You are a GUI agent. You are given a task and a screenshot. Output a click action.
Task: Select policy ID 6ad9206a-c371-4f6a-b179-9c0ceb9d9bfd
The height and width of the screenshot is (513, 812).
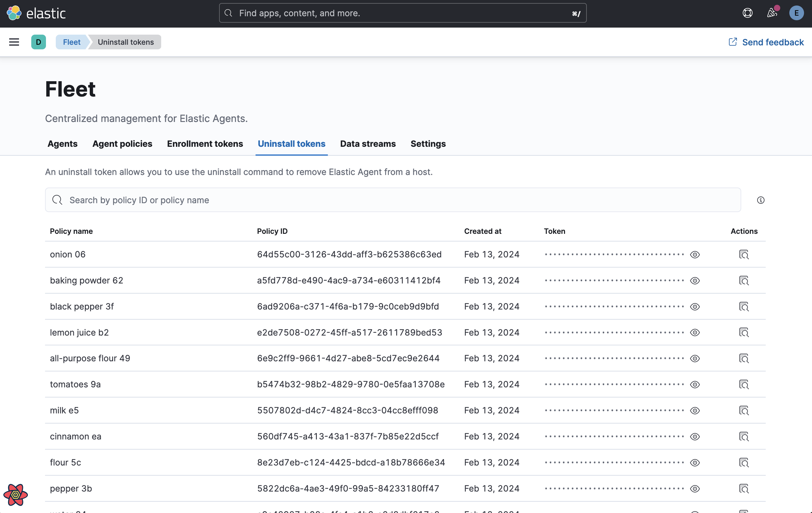point(348,306)
